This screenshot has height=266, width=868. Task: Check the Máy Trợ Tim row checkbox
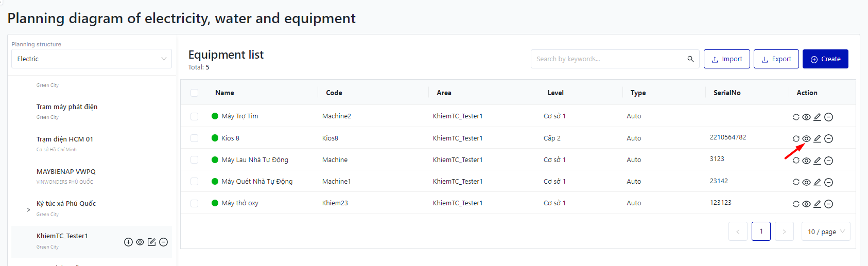coord(194,116)
